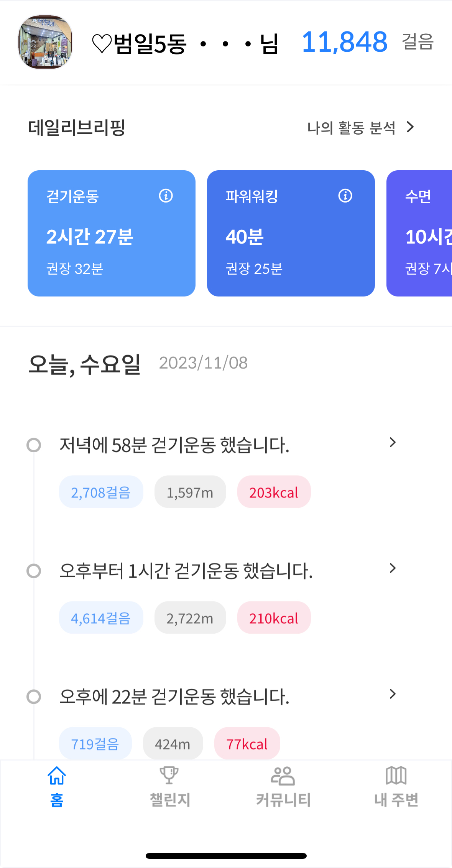Tap the 2,708걸음 blue chip
Screen dimensions: 452x868
(x=101, y=492)
